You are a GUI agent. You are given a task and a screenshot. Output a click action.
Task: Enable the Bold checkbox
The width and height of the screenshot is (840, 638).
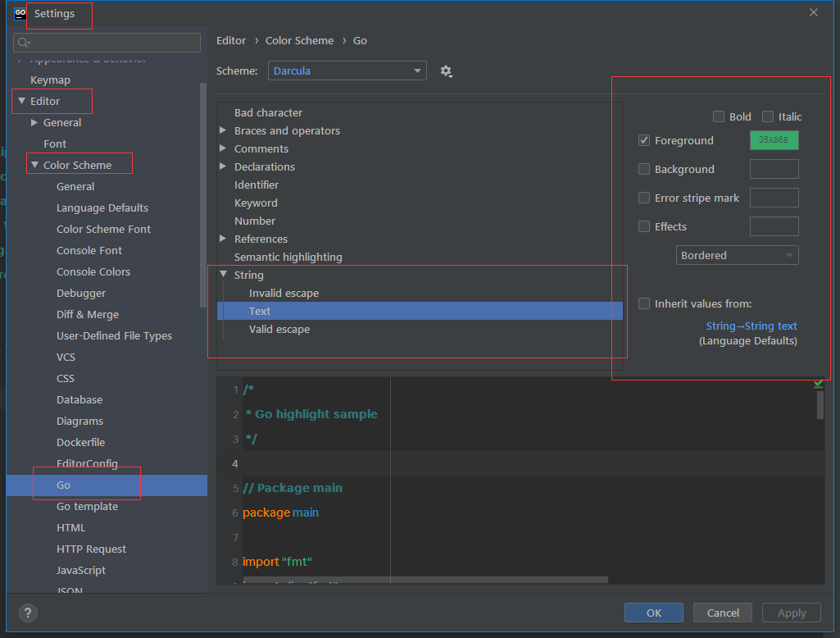(719, 116)
